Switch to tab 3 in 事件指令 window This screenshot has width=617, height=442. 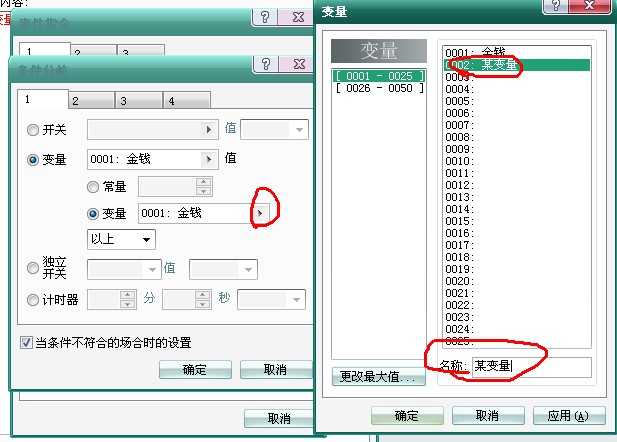(x=140, y=50)
